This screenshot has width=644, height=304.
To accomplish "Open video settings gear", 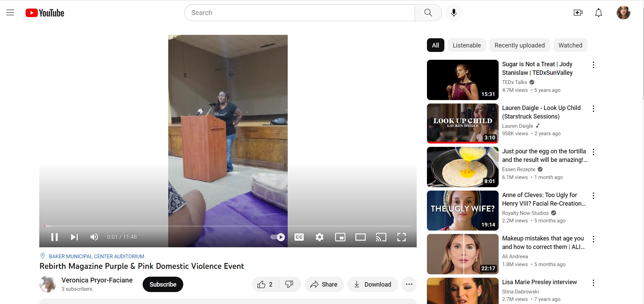I will pos(319,237).
